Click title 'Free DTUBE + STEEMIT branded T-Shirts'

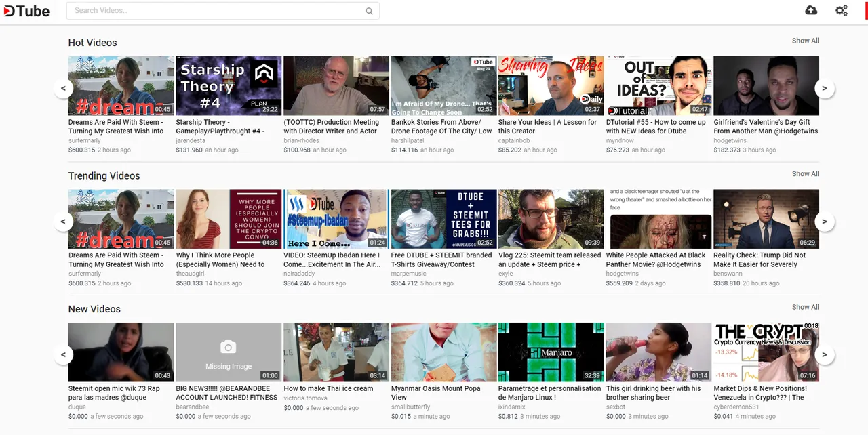pos(441,260)
